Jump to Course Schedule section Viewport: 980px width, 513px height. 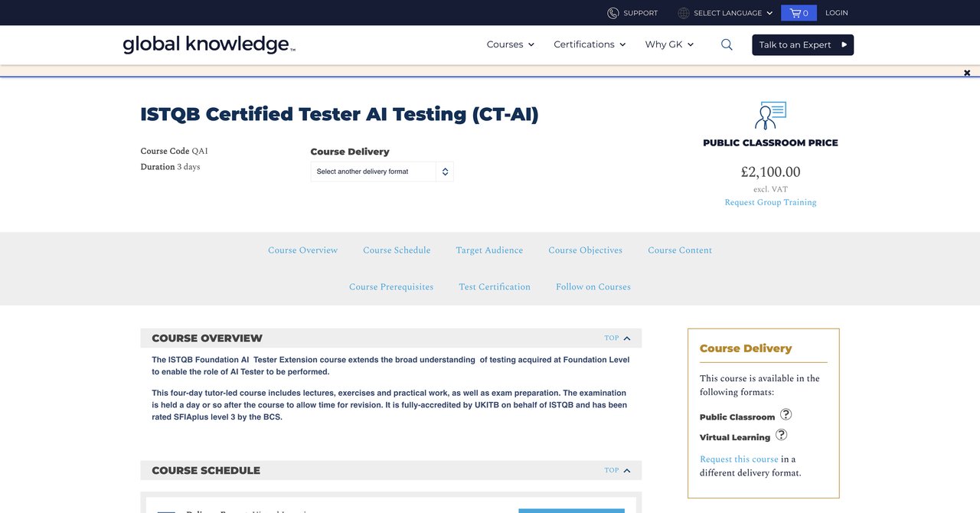[397, 250]
